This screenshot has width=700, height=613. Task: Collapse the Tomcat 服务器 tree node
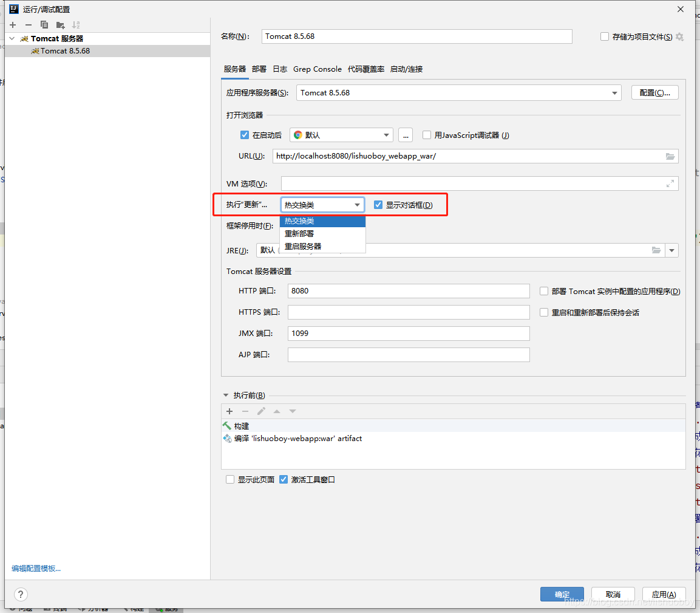click(12, 38)
